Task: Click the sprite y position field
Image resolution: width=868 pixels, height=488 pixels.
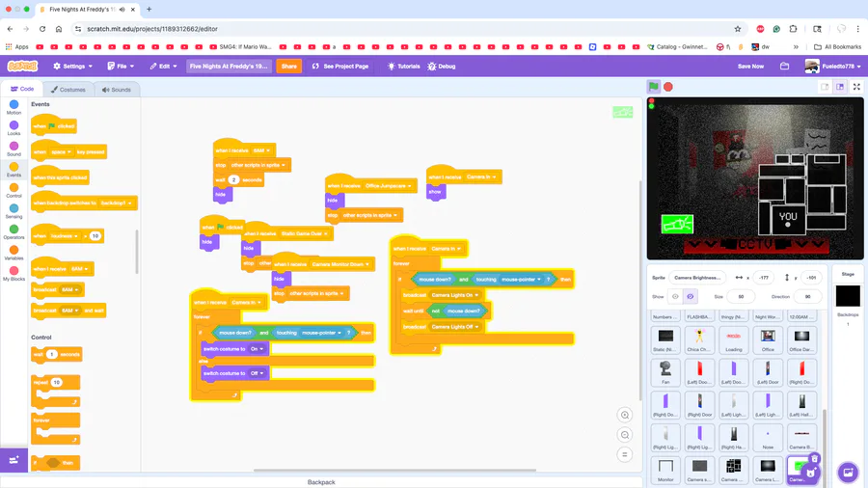Action: click(811, 277)
